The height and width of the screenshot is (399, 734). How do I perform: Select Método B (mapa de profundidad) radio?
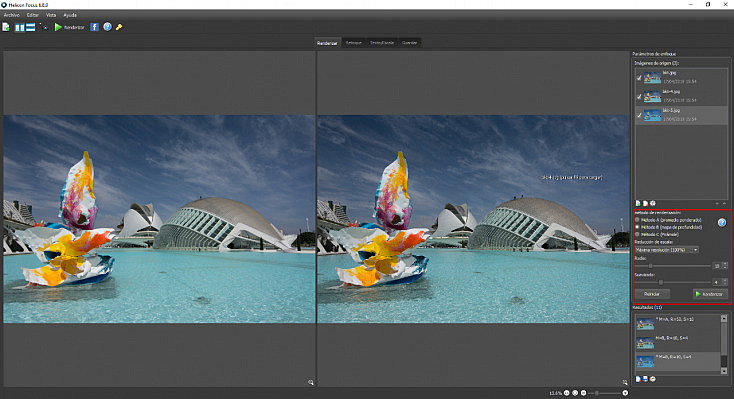pos(637,227)
